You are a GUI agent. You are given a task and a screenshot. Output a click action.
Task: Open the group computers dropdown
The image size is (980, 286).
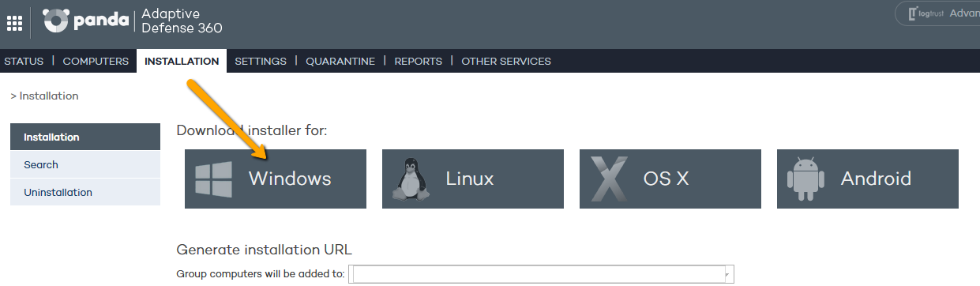coord(542,274)
